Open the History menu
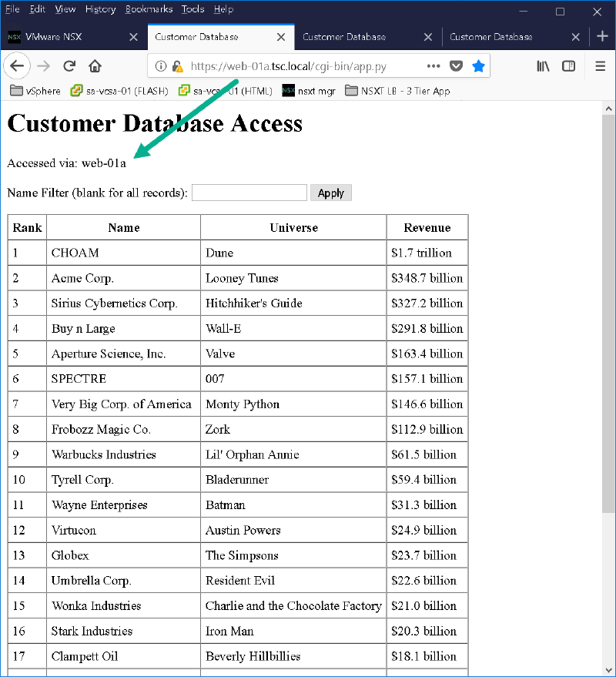This screenshot has width=616, height=677. (100, 9)
